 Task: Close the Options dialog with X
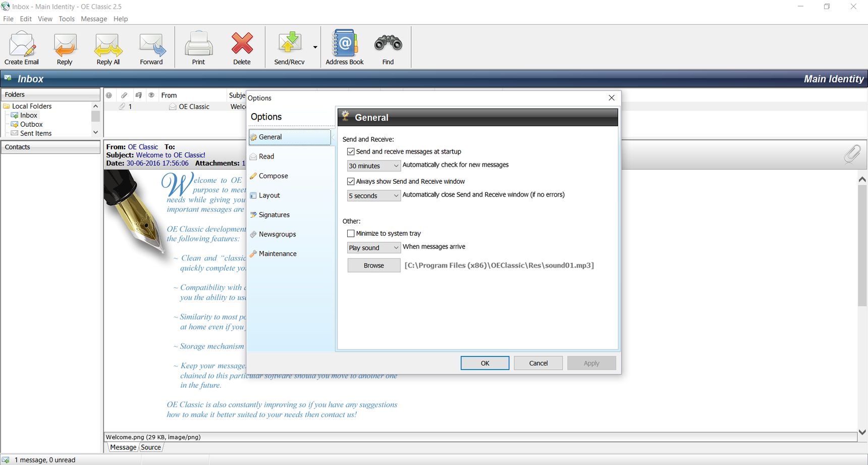(x=612, y=98)
